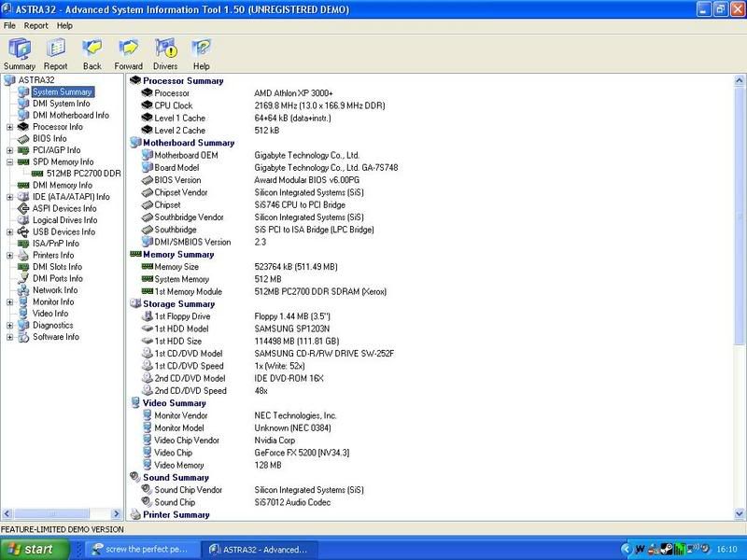Click the ASPI Devices Info icon
The width and height of the screenshot is (747, 560).
pos(23,208)
